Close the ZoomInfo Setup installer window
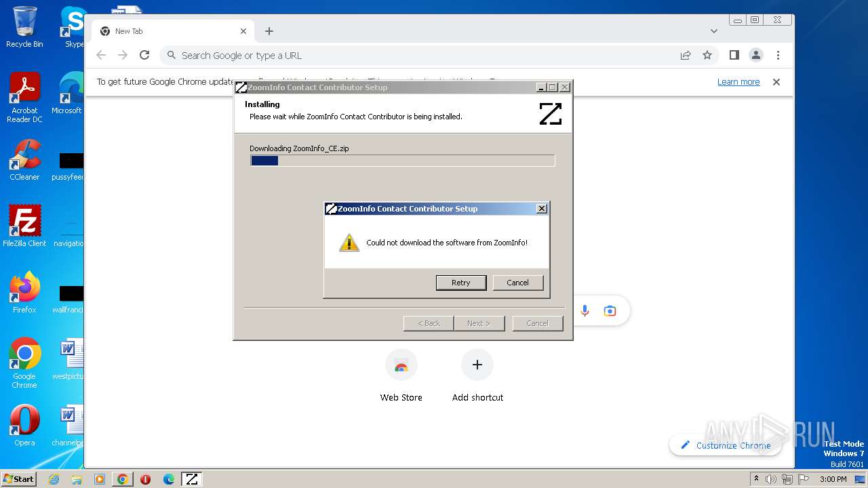 [x=564, y=87]
